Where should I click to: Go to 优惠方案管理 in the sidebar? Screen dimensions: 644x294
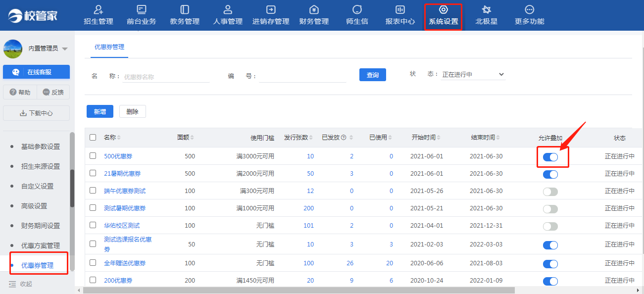point(41,245)
